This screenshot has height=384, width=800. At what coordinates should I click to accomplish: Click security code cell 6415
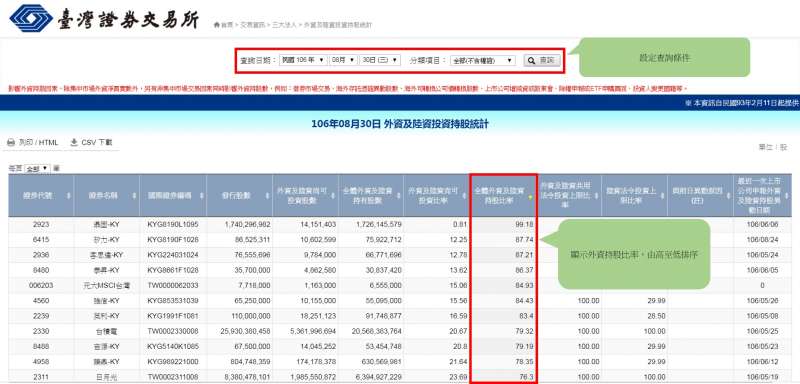(41, 239)
